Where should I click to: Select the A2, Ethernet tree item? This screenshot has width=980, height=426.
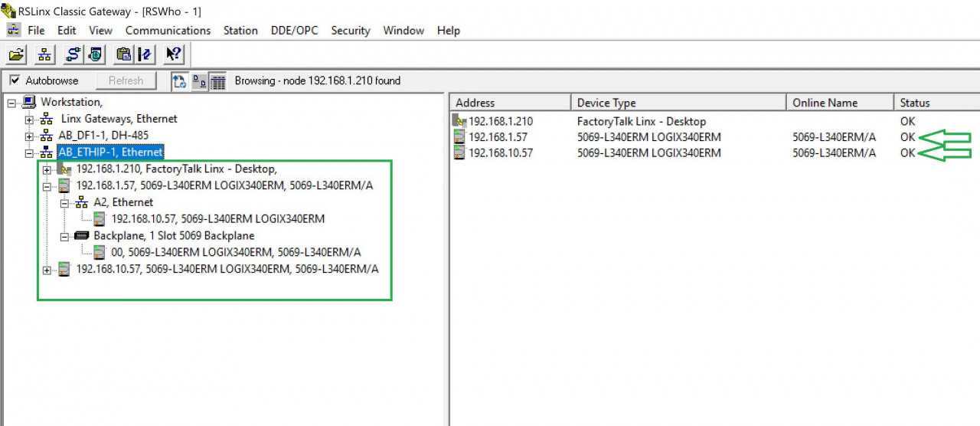[x=122, y=202]
